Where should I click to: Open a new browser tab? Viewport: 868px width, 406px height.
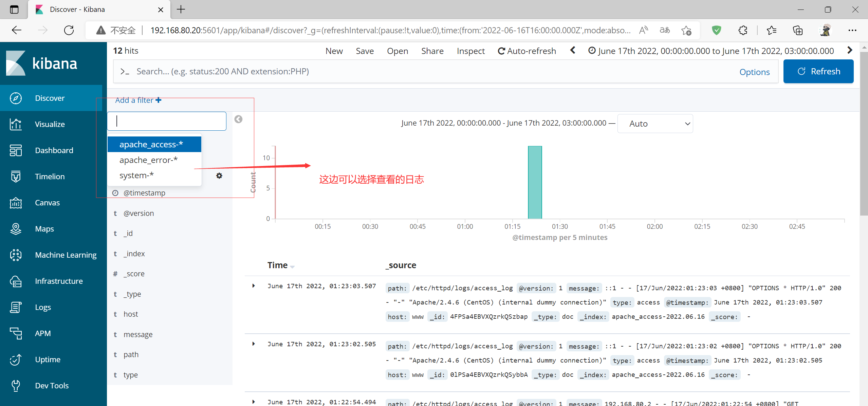click(x=181, y=9)
